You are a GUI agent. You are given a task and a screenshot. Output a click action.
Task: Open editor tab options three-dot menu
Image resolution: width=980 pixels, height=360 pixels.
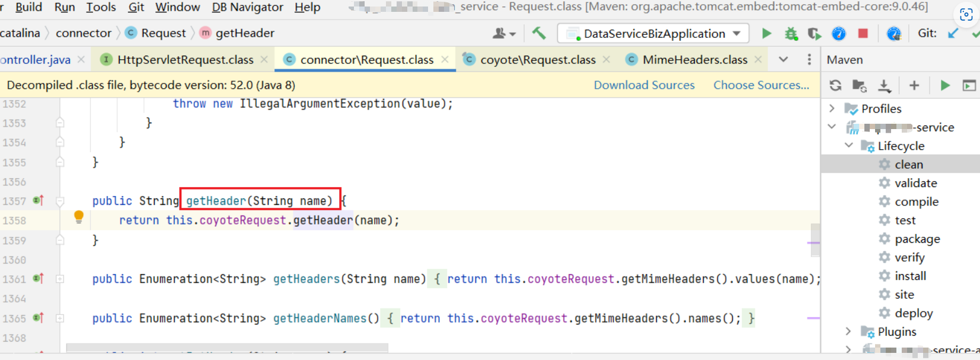[809, 59]
